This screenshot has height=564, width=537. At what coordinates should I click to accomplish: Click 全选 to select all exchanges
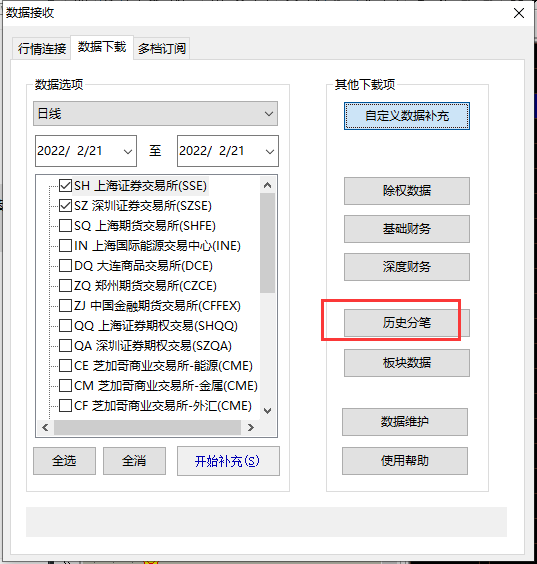pyautogui.click(x=64, y=461)
